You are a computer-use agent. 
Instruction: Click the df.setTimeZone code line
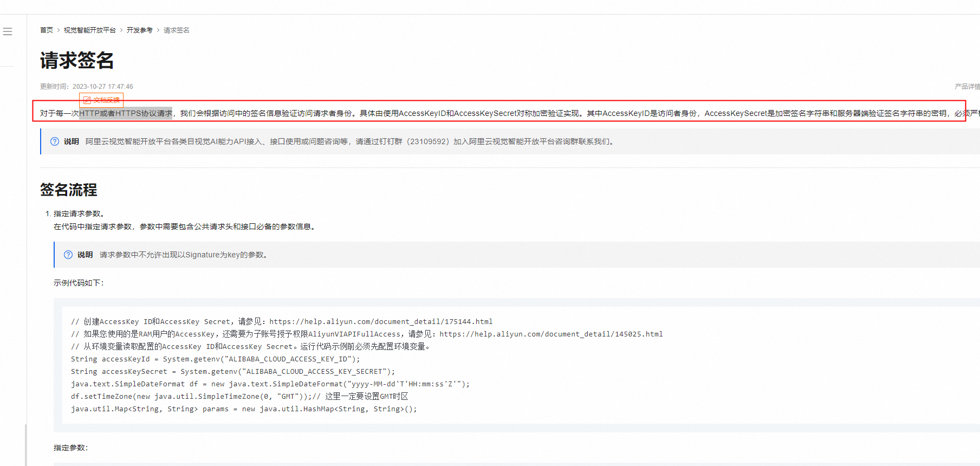239,397
